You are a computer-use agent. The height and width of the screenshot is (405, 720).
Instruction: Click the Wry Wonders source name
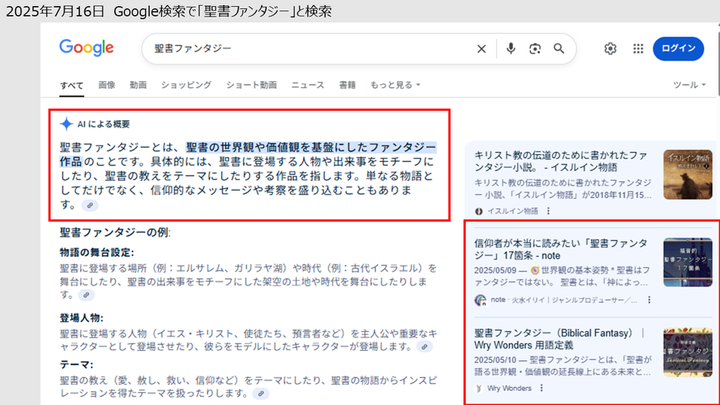(x=509, y=388)
